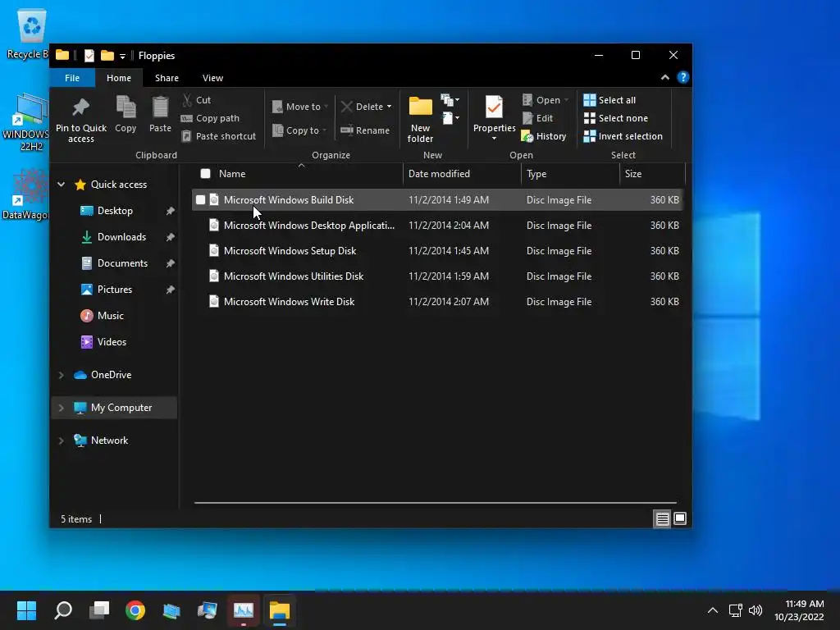Click the Paste ribbon icon
The image size is (840, 630).
click(160, 115)
